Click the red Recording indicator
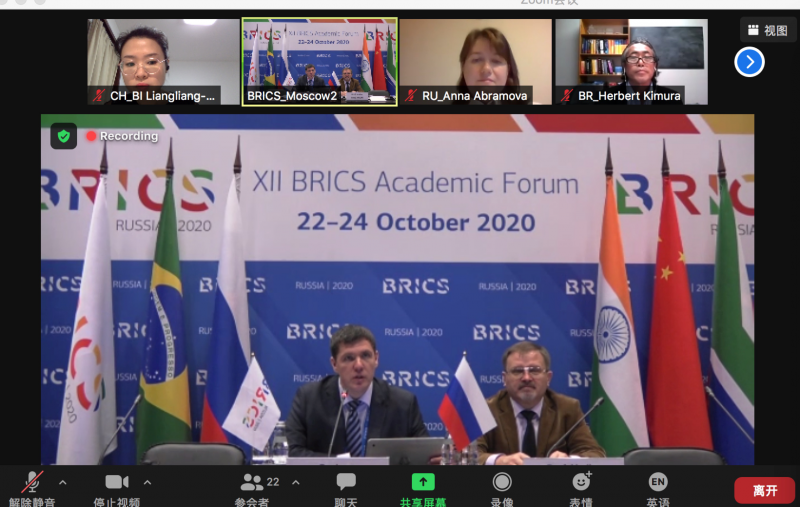 [x=122, y=136]
